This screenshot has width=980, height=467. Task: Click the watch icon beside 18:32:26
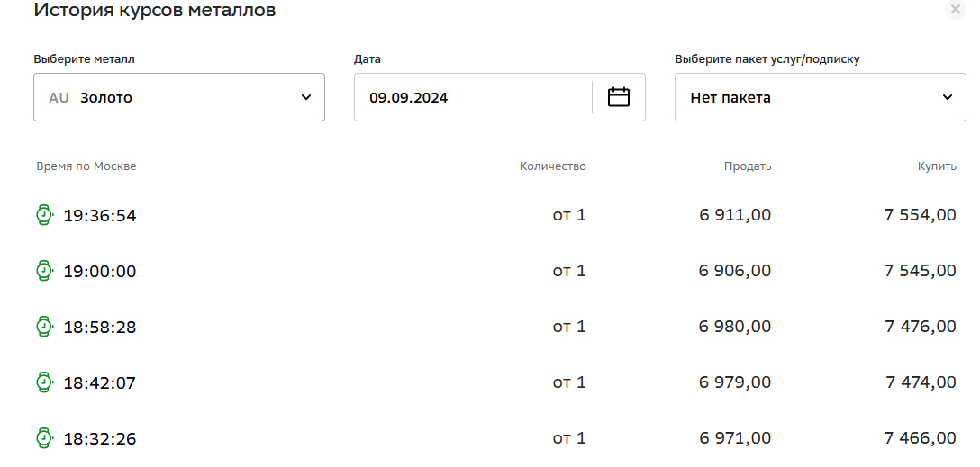[44, 438]
